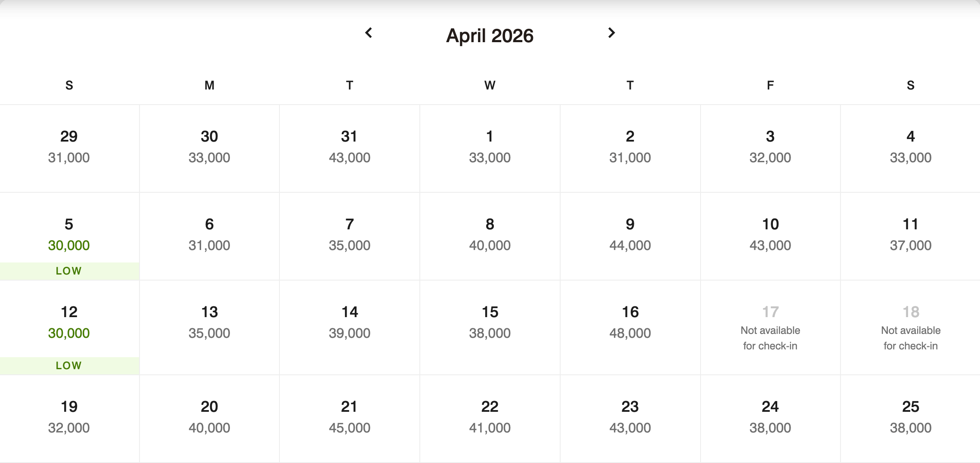The width and height of the screenshot is (980, 463).
Task: Select April 11 for 37,000 points
Action: [x=910, y=235]
